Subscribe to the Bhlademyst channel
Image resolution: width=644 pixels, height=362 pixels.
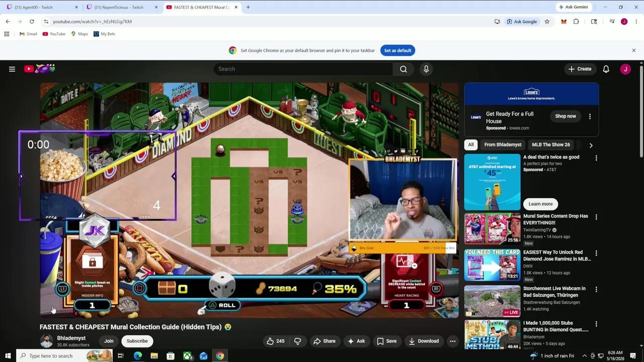point(137,341)
